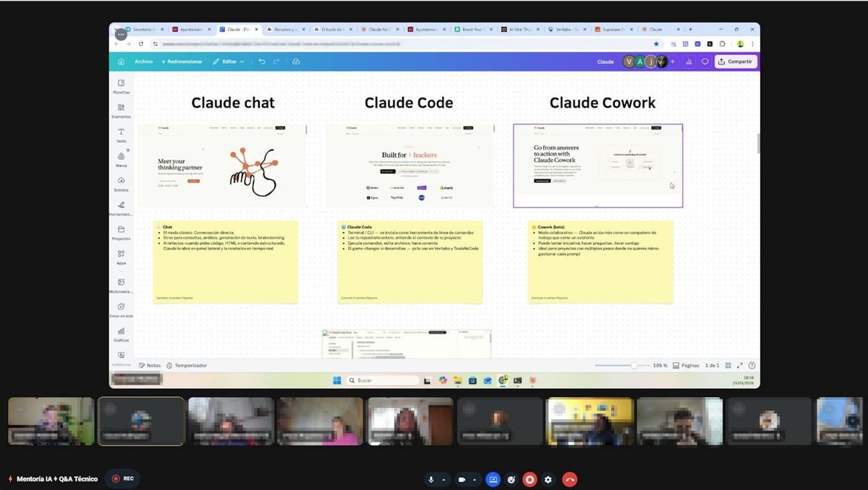
Task: Open the Apps panel in sidebar
Action: pyautogui.click(x=121, y=257)
